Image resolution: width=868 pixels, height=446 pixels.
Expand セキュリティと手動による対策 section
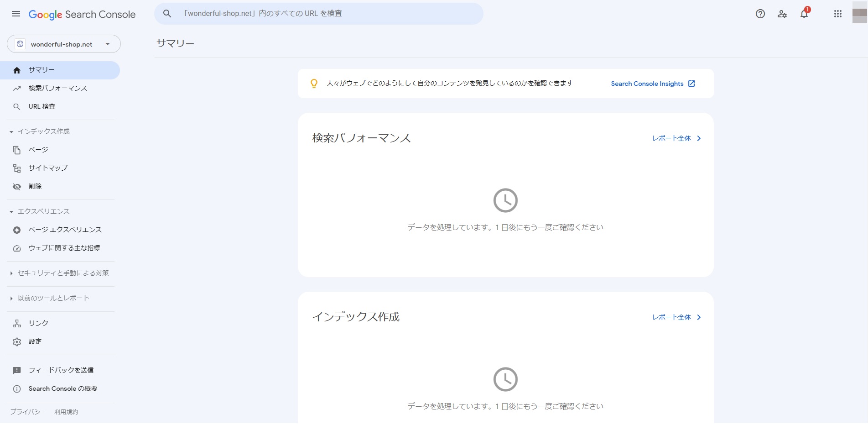(63, 273)
